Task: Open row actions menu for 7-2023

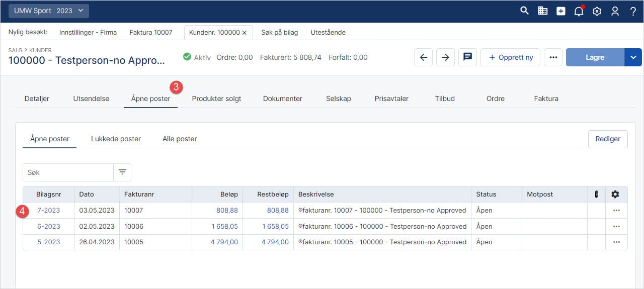Action: pos(616,211)
